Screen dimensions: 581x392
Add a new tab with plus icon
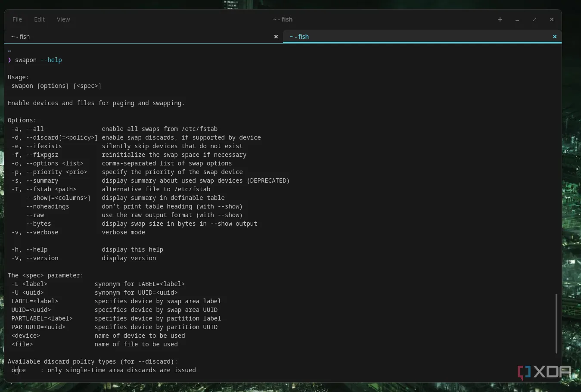tap(500, 19)
